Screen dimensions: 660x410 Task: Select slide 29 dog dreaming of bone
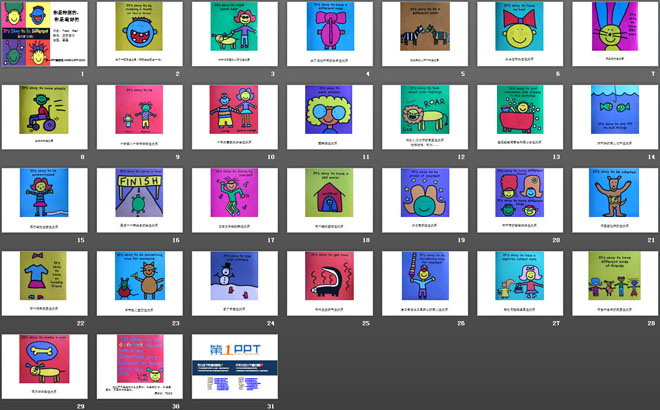(45, 367)
